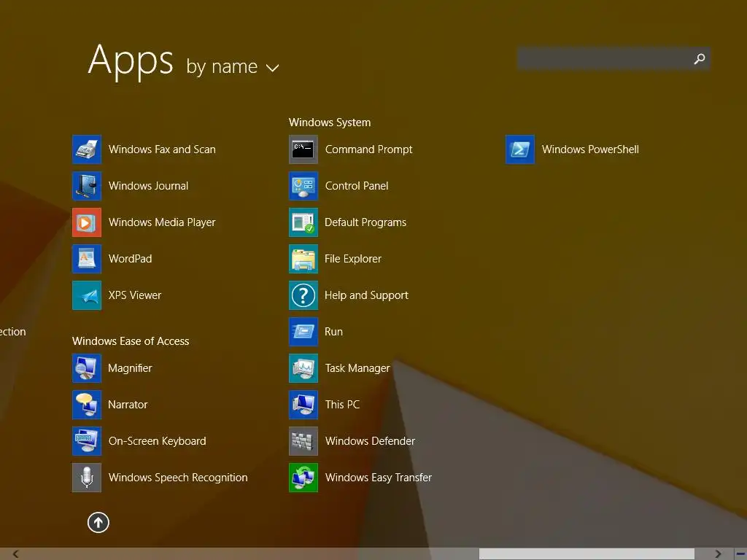The width and height of the screenshot is (747, 560).
Task: Launch the Task Manager icon
Action: [x=303, y=368]
